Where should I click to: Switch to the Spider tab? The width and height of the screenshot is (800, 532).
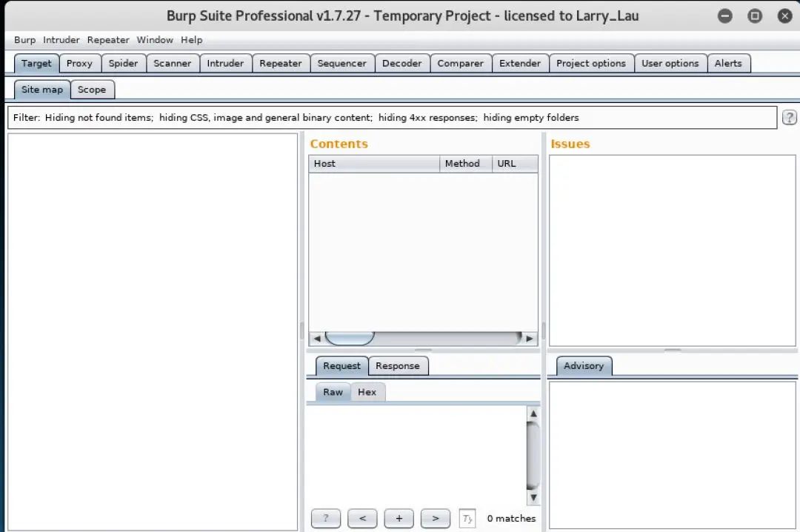point(124,63)
